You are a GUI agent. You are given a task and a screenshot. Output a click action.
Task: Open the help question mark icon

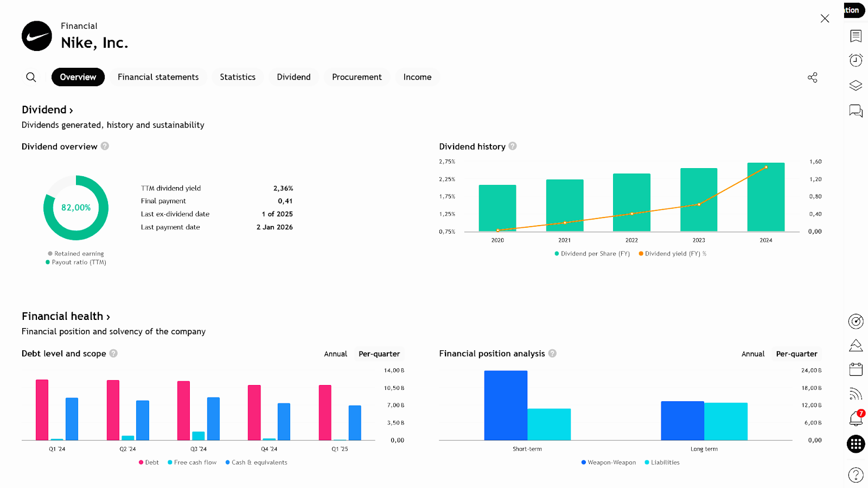(x=856, y=475)
